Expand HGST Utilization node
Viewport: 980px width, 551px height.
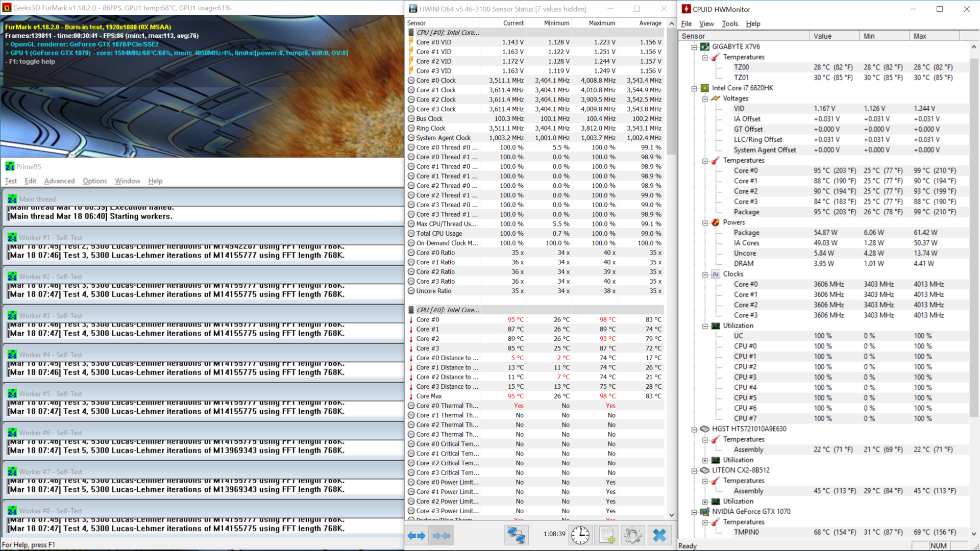705,460
